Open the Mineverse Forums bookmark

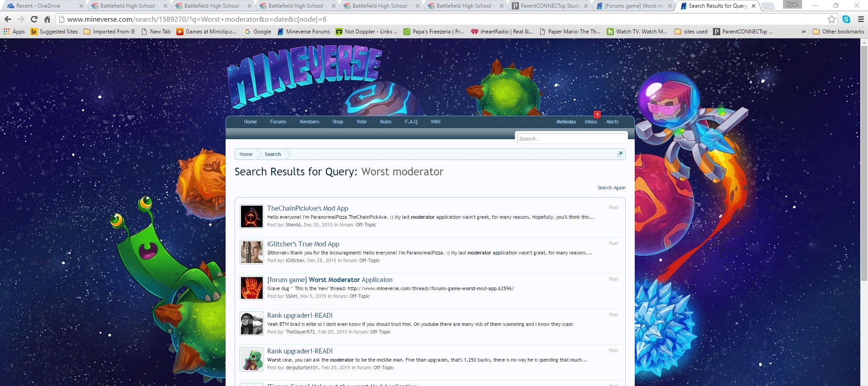(x=303, y=32)
